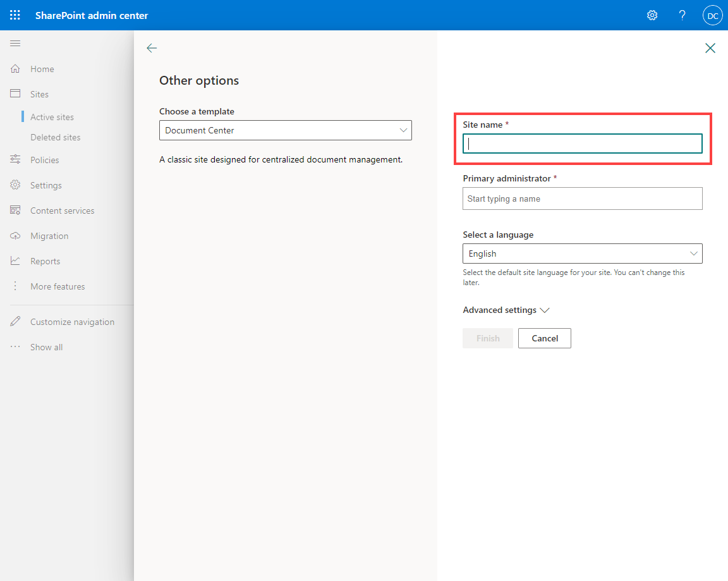Click SharePoint admin center title
This screenshot has height=581, width=728.
pyautogui.click(x=92, y=15)
